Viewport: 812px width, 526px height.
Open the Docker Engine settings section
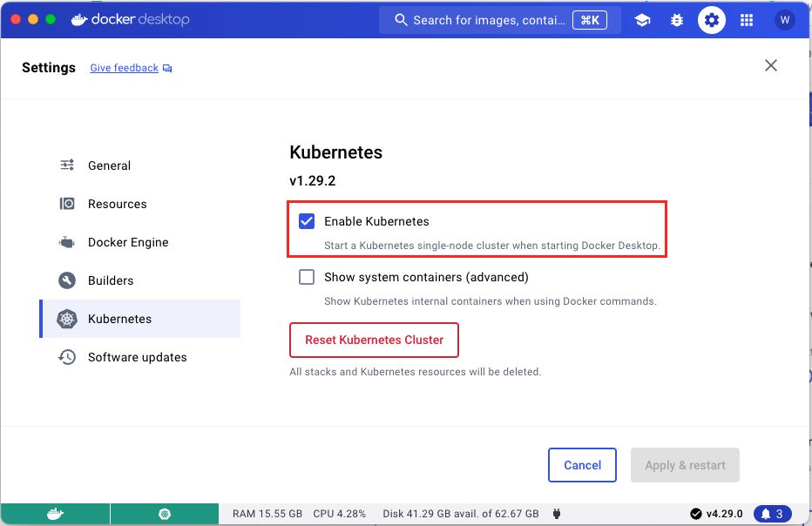pyautogui.click(x=141, y=242)
